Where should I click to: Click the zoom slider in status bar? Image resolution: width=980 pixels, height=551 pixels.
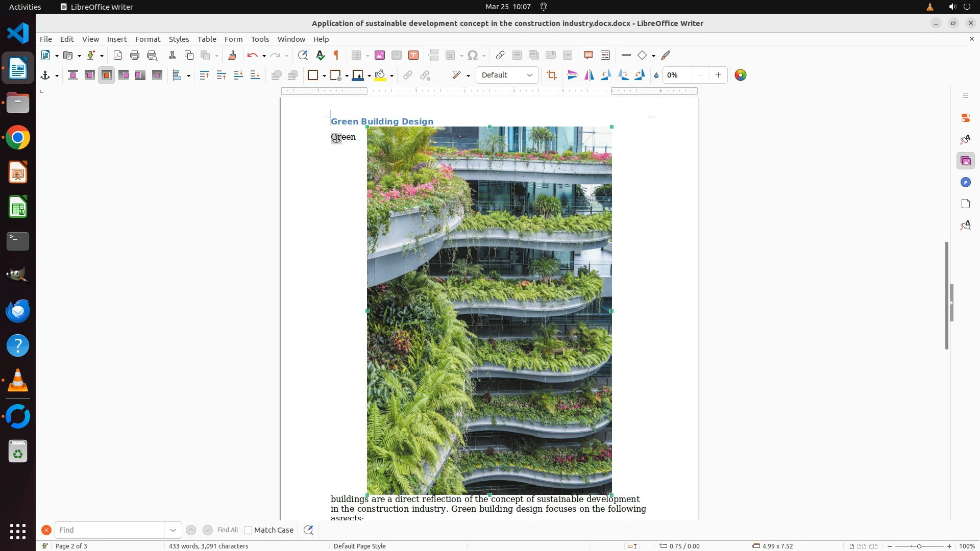point(919,546)
